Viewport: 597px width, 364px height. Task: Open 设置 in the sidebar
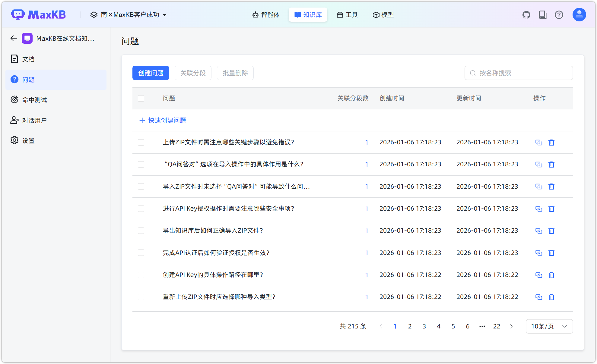pos(28,140)
